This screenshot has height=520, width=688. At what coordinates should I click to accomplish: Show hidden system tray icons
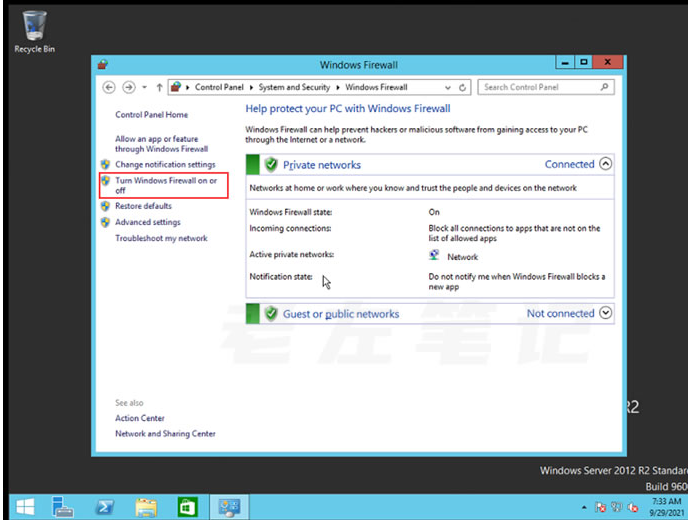[x=585, y=506]
